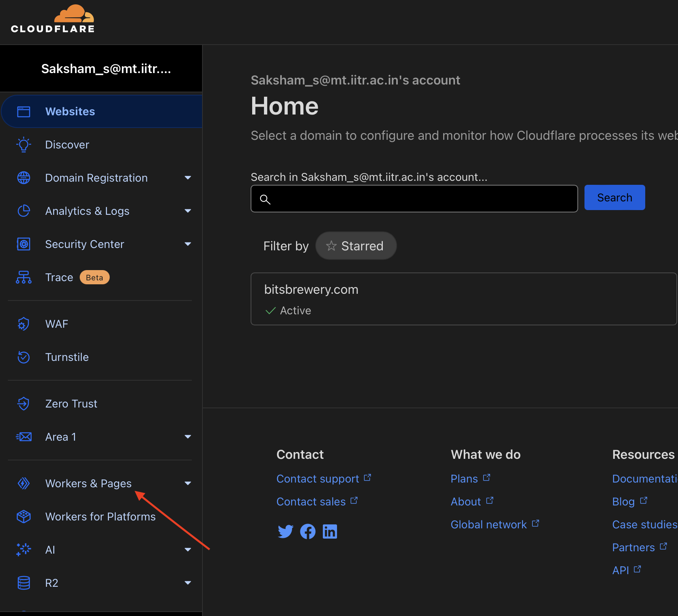The image size is (678, 616).
Task: Open the Blog link
Action: coord(630,501)
